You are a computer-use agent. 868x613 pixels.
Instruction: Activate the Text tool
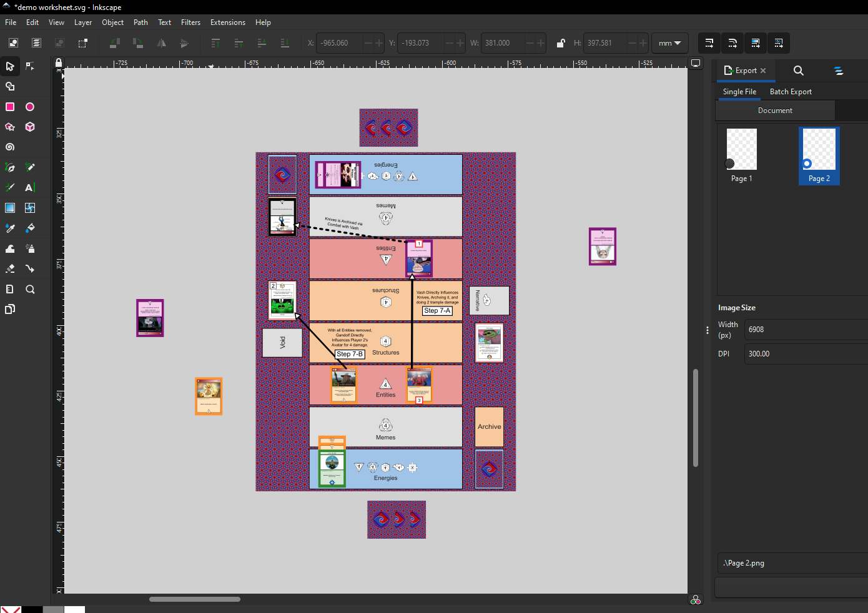point(29,188)
